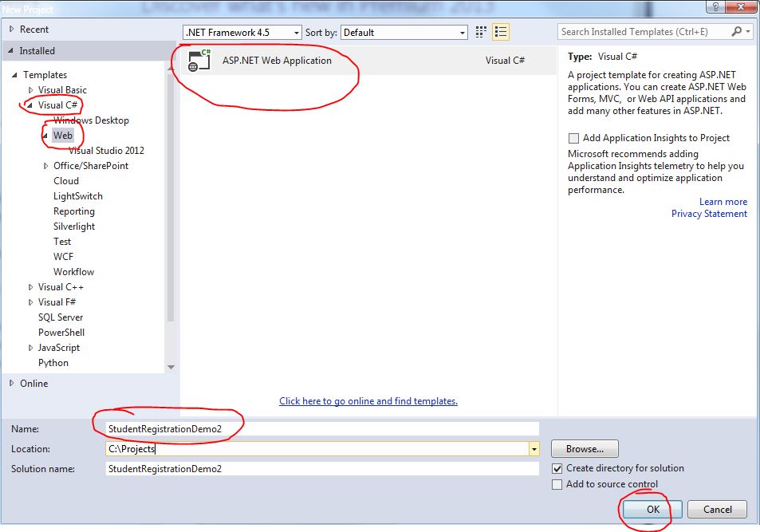Open the .NET Framework 4.5 dropdown

(x=242, y=33)
